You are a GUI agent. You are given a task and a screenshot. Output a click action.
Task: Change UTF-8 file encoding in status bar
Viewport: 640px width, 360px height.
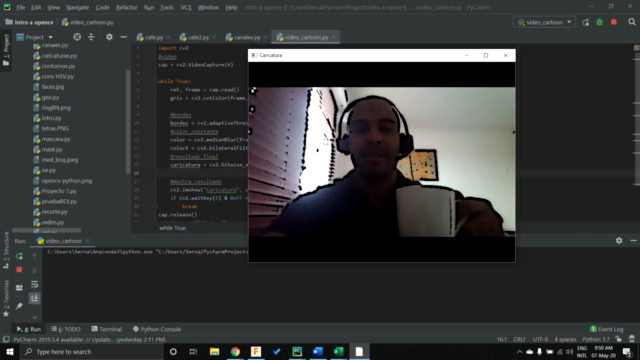tap(540, 340)
